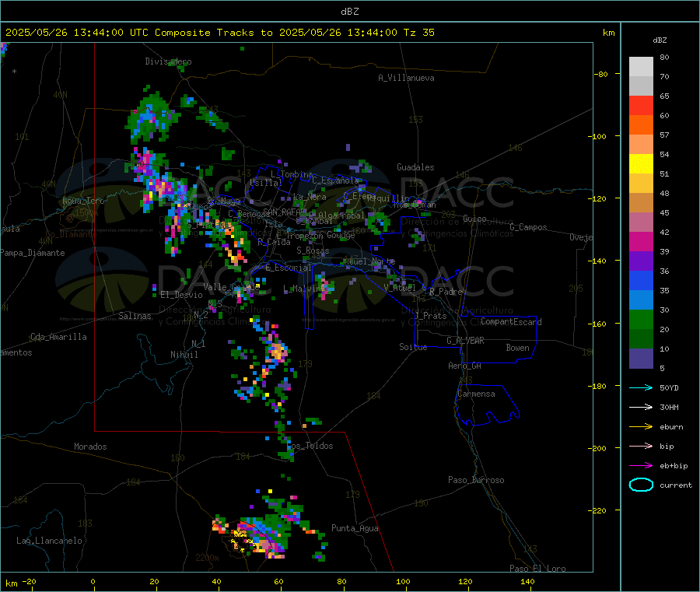The height and width of the screenshot is (592, 700).
Task: Select the light gray 70–80 dBZ swatch
Action: click(x=641, y=67)
